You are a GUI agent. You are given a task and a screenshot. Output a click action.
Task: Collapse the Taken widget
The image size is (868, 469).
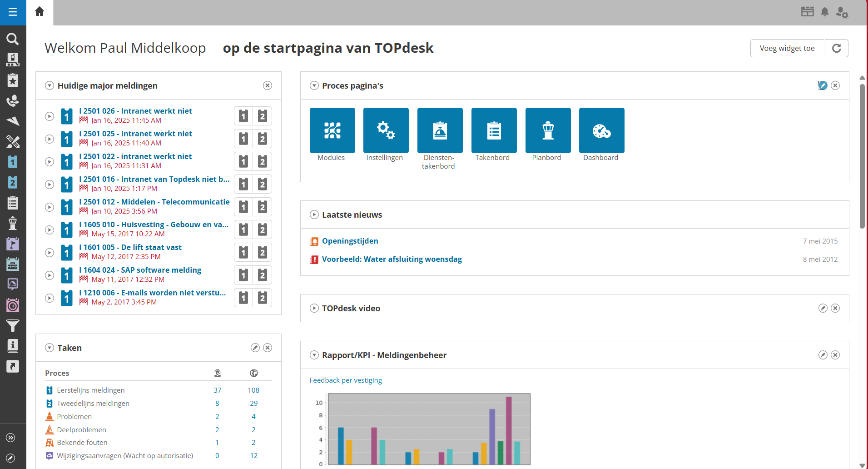point(50,348)
